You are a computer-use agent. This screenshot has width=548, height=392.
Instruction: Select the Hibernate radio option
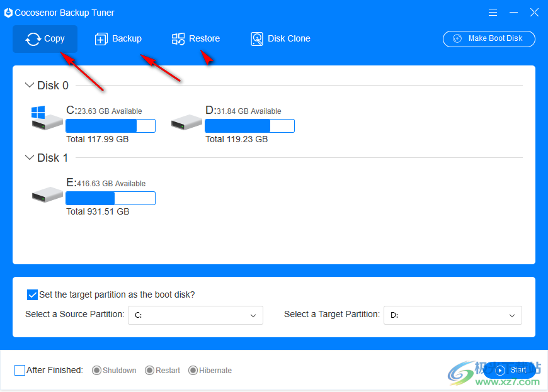193,371
